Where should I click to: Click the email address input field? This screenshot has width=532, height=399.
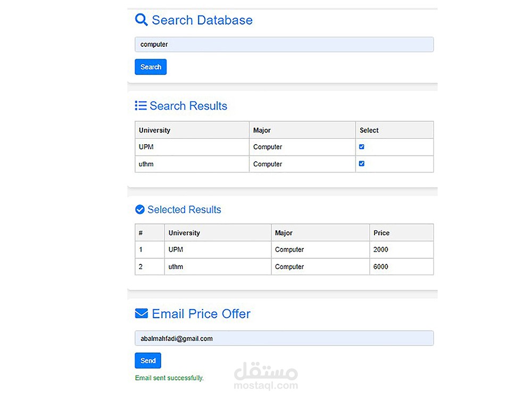(284, 338)
